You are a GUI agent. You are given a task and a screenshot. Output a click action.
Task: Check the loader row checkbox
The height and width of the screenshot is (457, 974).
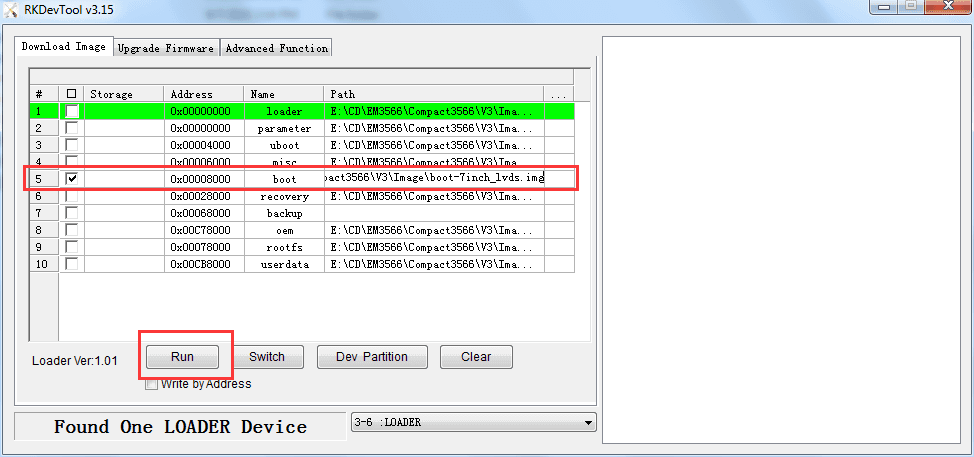tap(72, 111)
